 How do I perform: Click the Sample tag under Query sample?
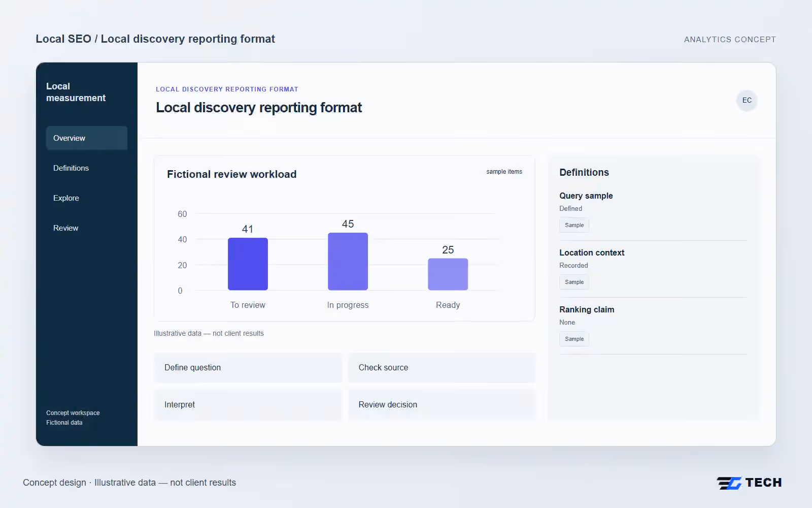tap(574, 225)
